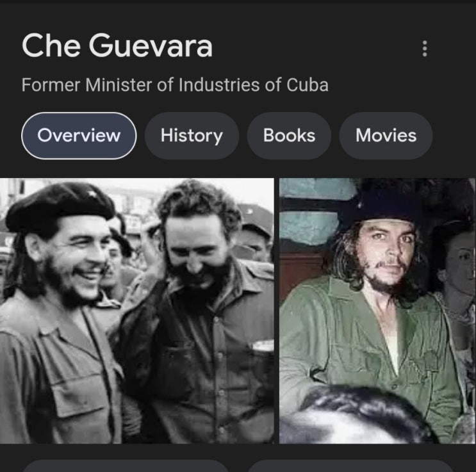Click the Che Guevara title heading

click(x=117, y=45)
